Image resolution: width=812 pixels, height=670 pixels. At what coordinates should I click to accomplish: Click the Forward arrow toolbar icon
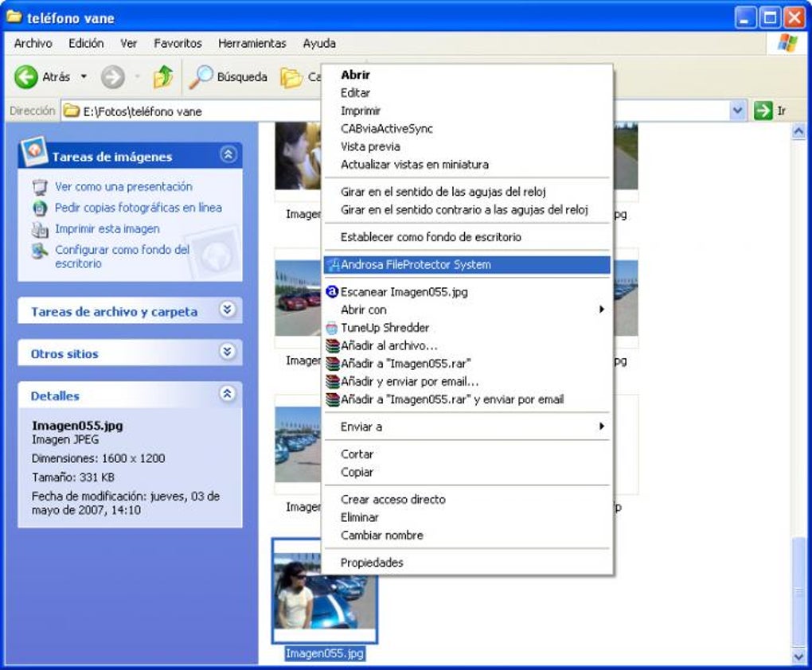112,77
